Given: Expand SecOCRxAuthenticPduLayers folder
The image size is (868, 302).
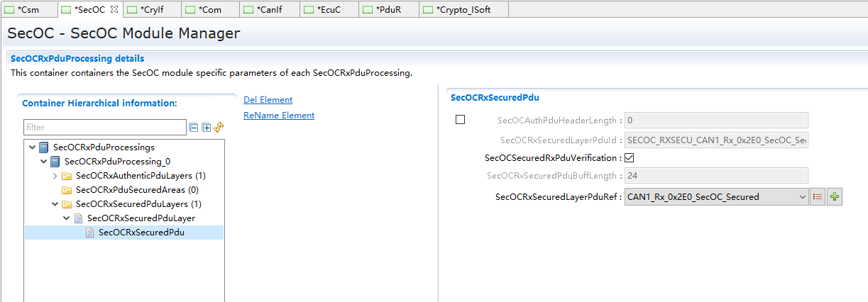Looking at the screenshot, I should (55, 176).
